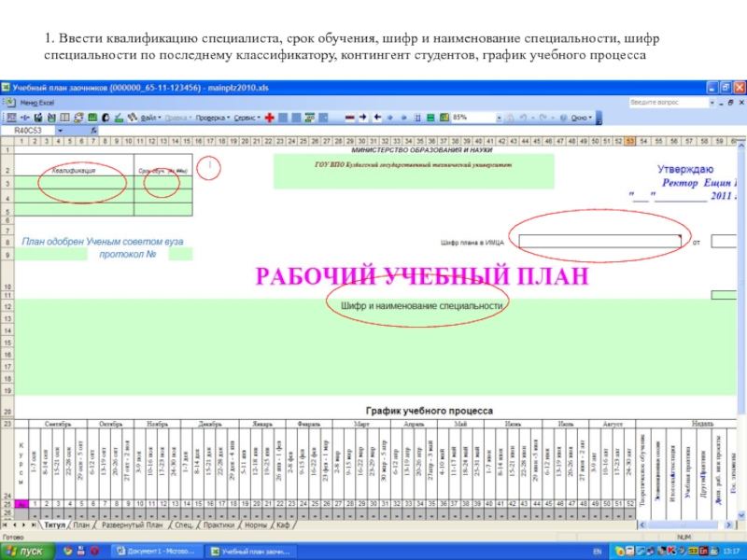Click the Undo arrow icon in the toolbar
This screenshot has height=560, width=747.
click(x=523, y=118)
